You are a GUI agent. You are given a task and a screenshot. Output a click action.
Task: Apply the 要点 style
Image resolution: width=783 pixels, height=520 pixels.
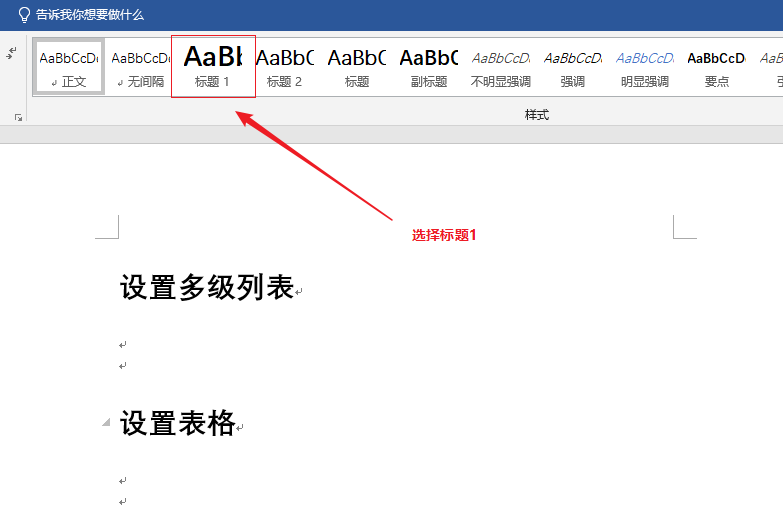pyautogui.click(x=716, y=67)
